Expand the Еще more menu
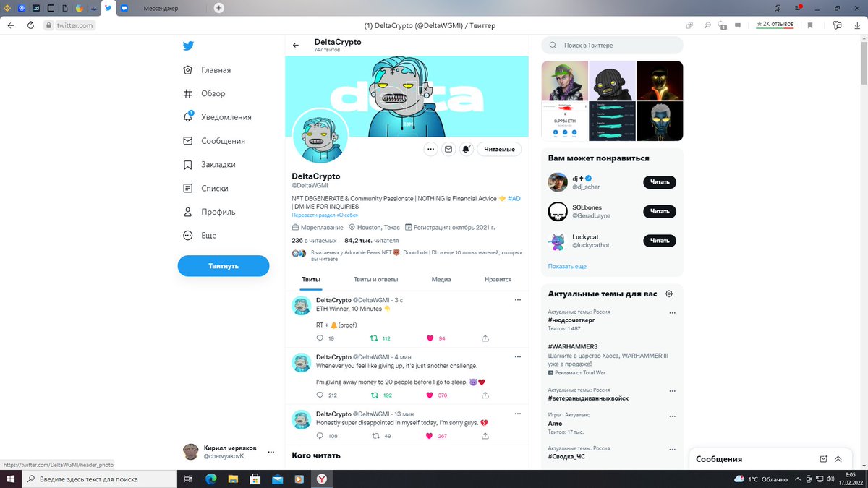868x488 pixels. point(200,236)
